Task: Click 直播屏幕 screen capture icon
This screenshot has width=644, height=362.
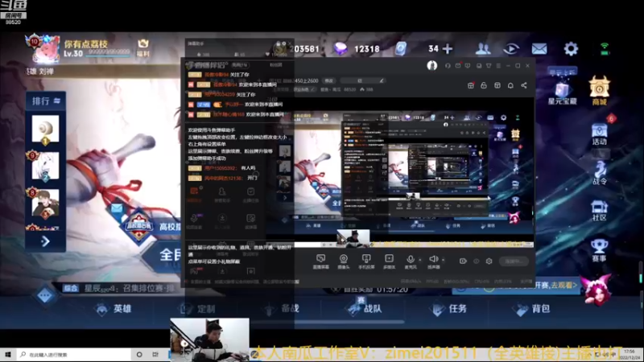Action: [x=320, y=261]
